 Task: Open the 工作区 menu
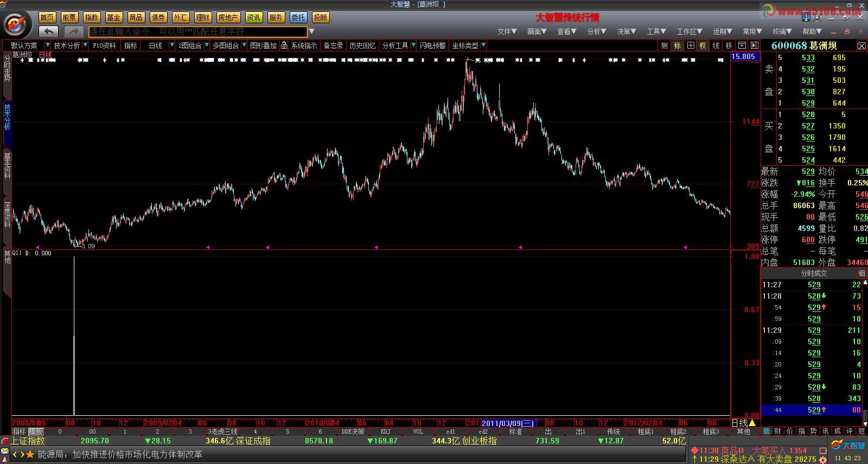pos(689,31)
